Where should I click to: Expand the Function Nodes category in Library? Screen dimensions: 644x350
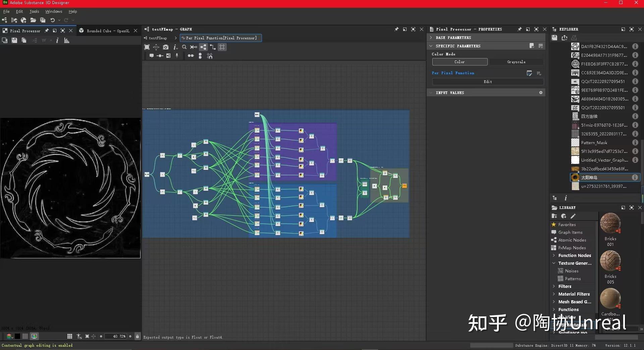554,255
